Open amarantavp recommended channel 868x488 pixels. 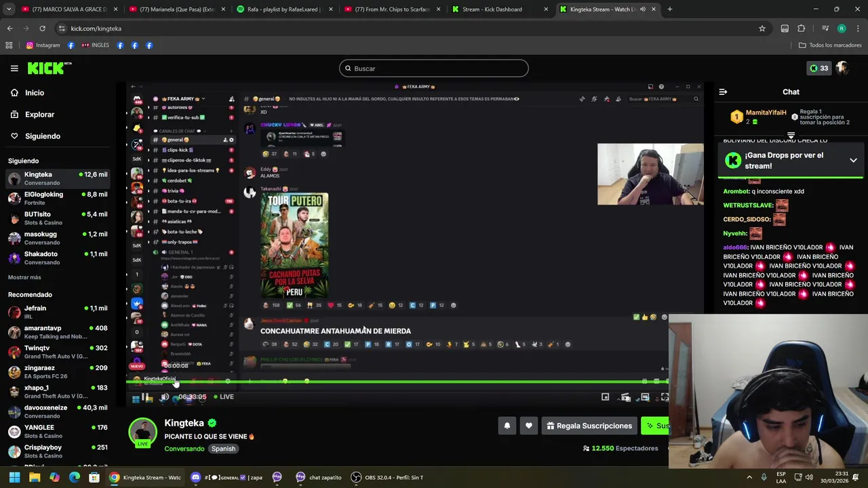point(58,331)
